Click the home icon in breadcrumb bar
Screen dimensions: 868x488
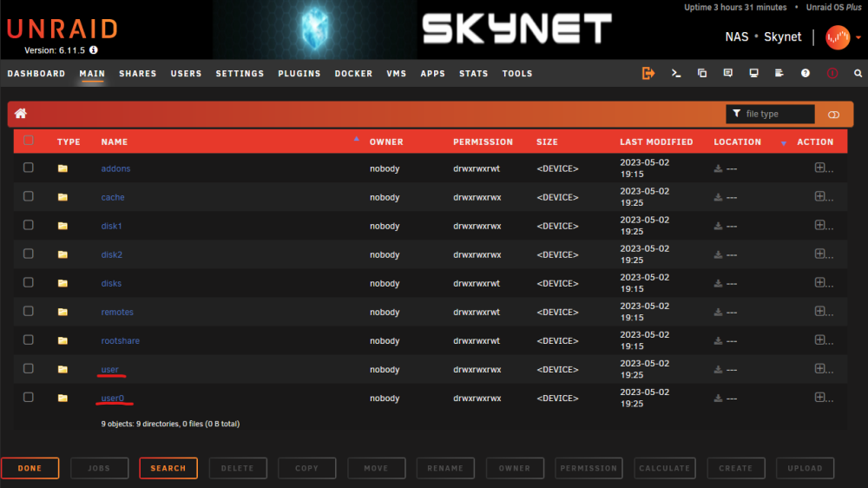[21, 114]
